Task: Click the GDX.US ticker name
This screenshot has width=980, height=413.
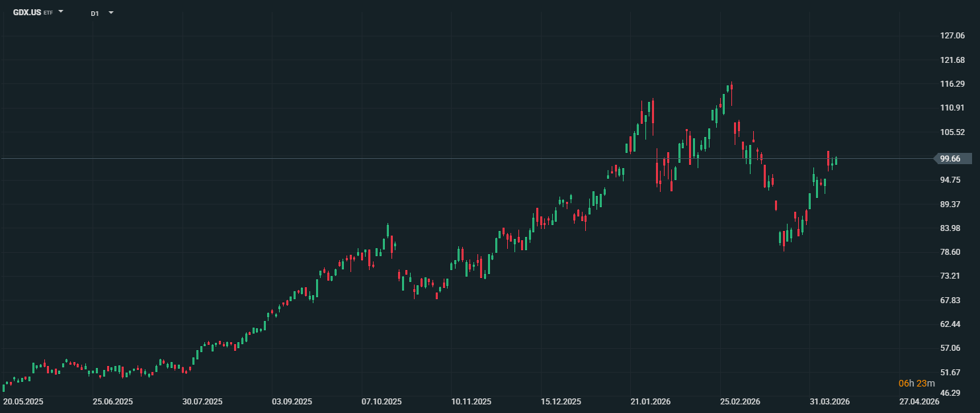Action: coord(27,13)
